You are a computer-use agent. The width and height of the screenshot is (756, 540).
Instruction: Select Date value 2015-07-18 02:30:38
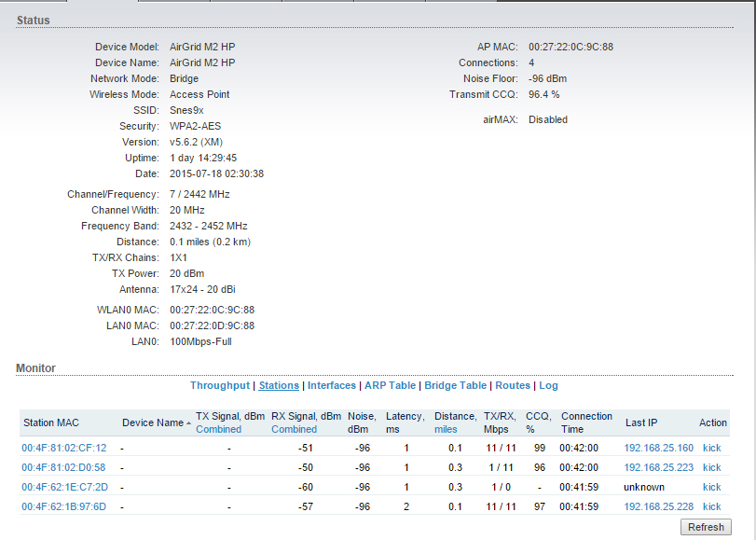tap(216, 173)
